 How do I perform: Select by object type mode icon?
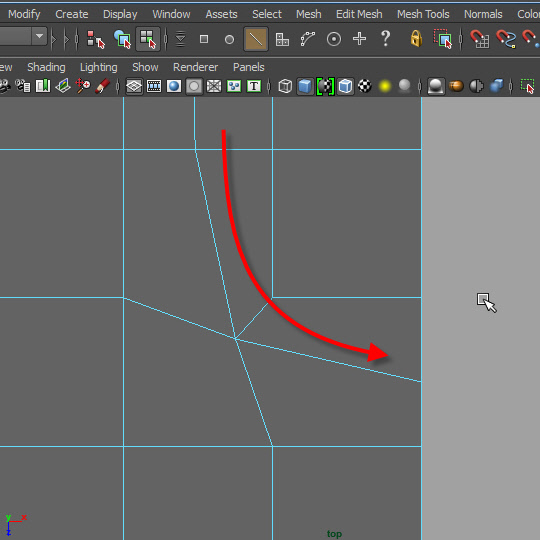pos(122,39)
